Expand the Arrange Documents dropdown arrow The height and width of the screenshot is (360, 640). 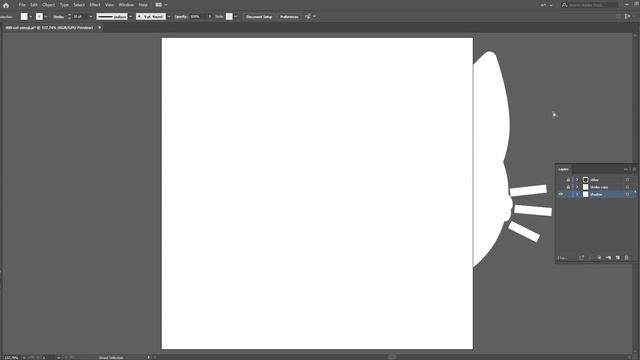coord(166,5)
